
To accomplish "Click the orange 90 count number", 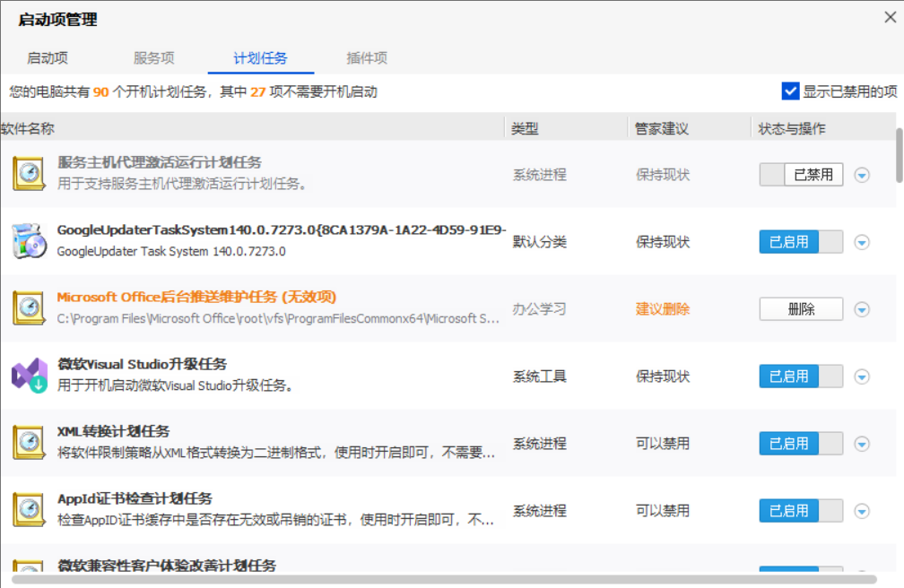I will 100,91.
